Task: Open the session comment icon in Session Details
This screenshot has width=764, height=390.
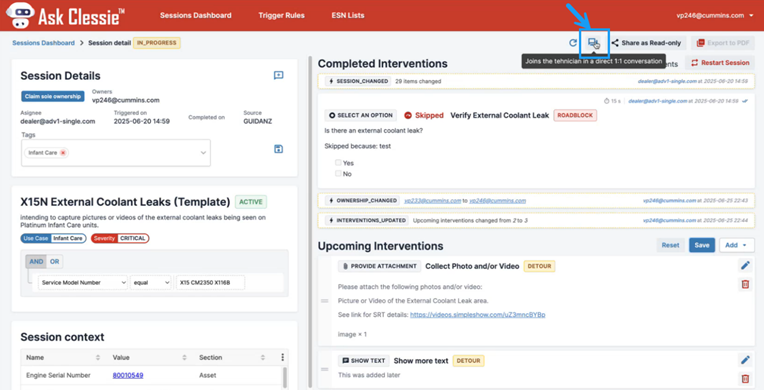Action: click(x=279, y=75)
